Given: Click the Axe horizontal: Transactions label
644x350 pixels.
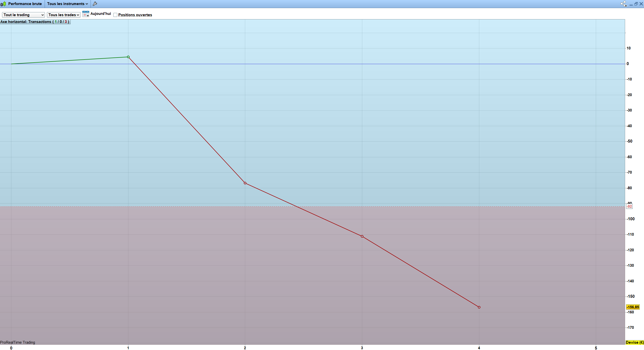Looking at the screenshot, I should pos(35,22).
